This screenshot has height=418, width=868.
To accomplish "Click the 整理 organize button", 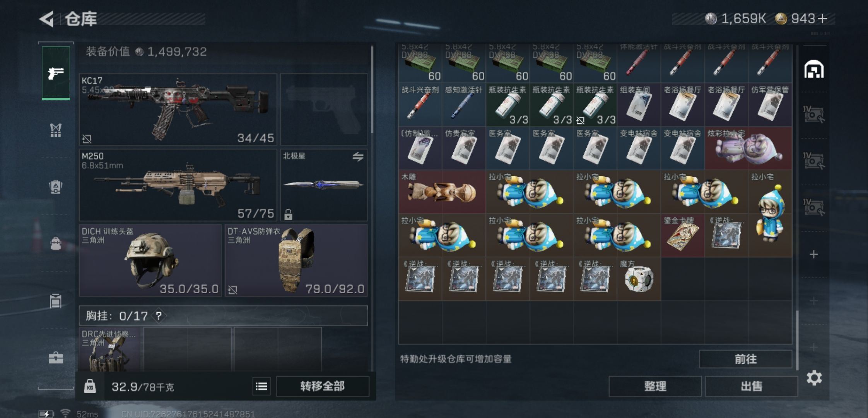I will [655, 386].
